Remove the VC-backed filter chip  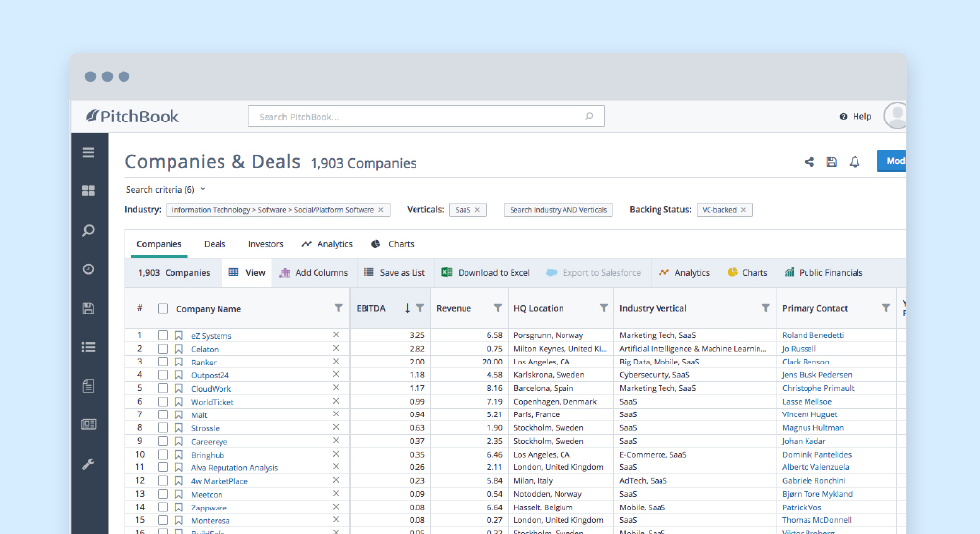743,210
